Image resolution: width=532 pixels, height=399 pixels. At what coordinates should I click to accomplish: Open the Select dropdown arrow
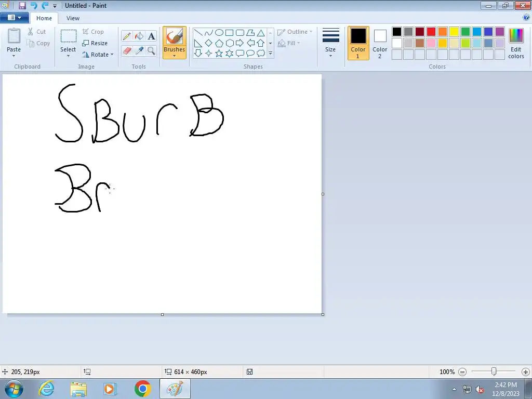68,56
